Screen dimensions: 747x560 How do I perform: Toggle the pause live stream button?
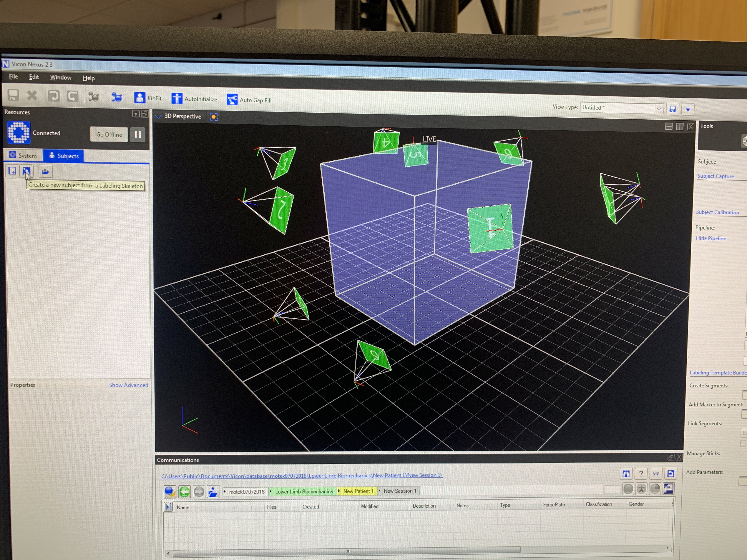(138, 134)
